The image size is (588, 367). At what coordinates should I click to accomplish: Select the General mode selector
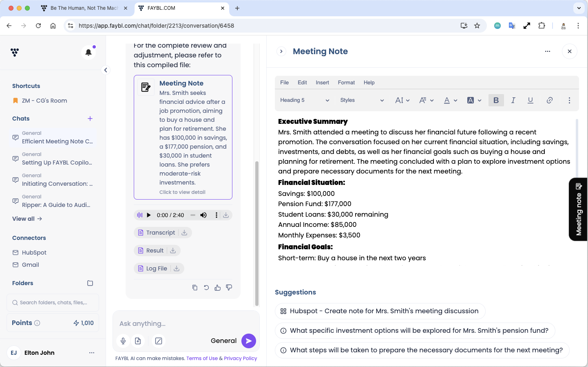tap(223, 341)
